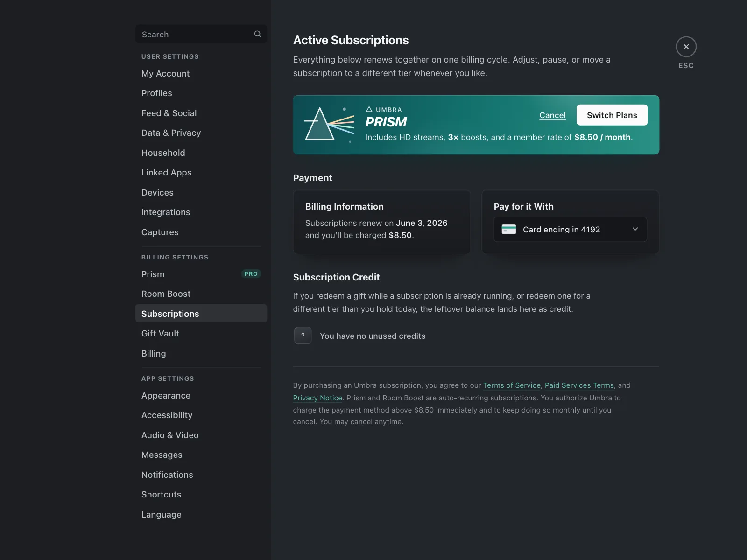The image size is (747, 560).
Task: Click the Billing Information card title
Action: pos(344,207)
